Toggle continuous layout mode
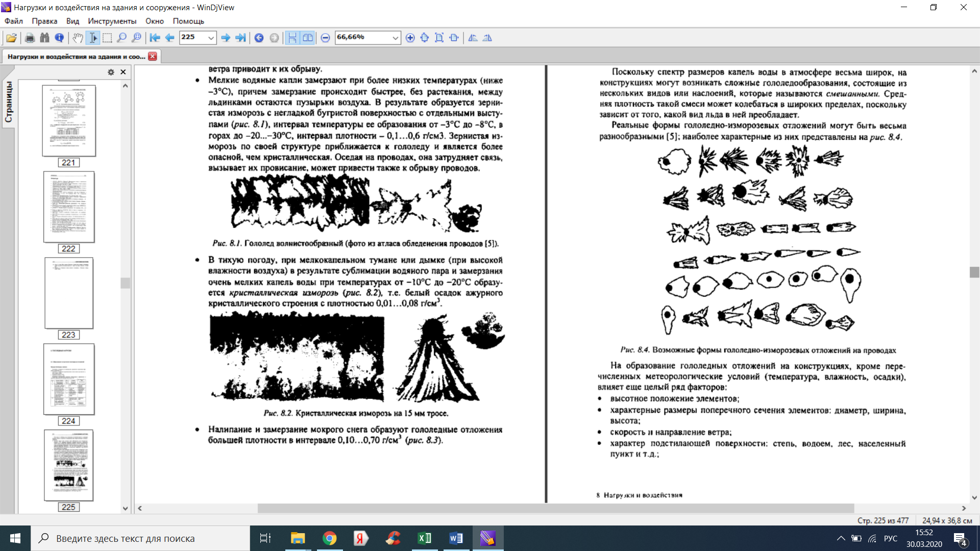980x551 pixels. [292, 38]
